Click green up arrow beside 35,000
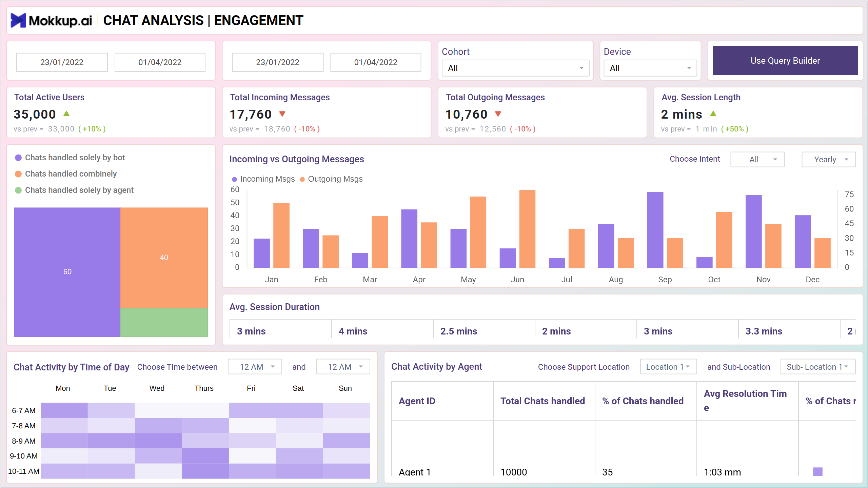The width and height of the screenshot is (868, 488). click(66, 114)
